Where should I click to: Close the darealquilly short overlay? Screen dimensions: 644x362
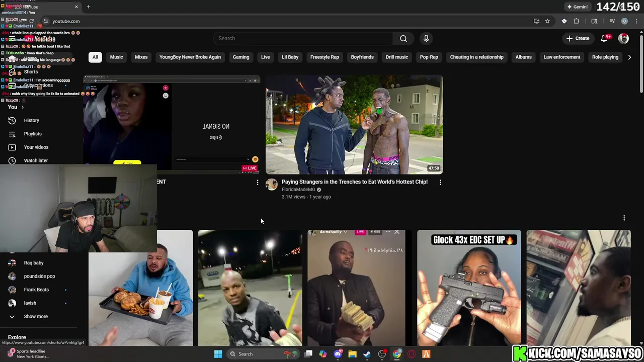[396, 232]
